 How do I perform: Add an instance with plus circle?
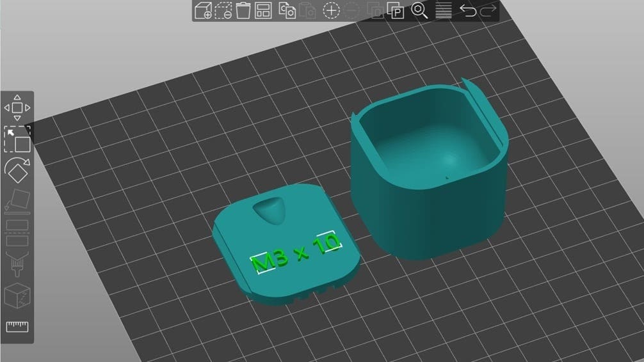[x=332, y=10]
